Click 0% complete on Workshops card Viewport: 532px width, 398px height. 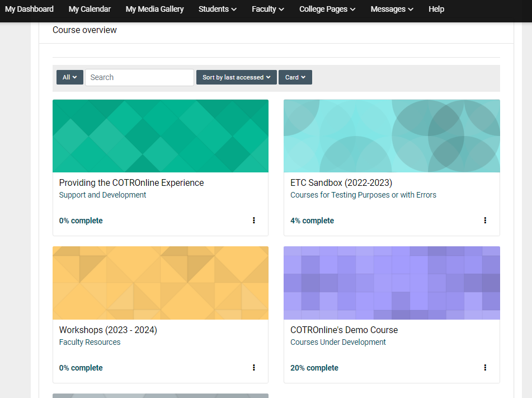click(x=81, y=368)
